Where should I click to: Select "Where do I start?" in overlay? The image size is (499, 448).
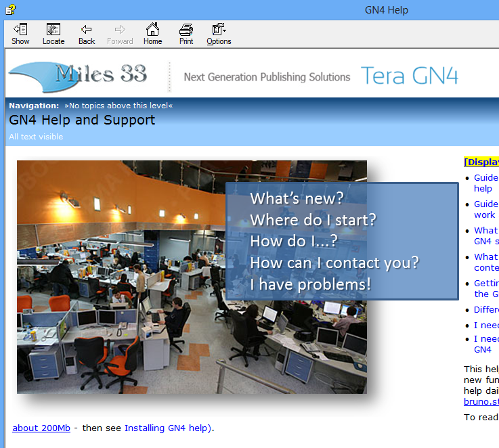(x=313, y=219)
